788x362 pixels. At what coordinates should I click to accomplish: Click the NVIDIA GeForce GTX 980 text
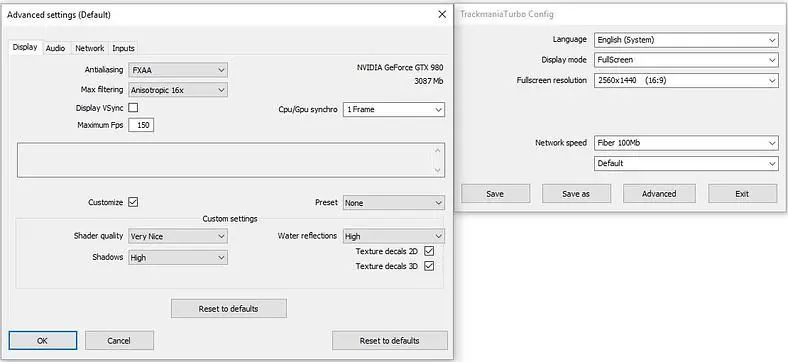[400, 67]
